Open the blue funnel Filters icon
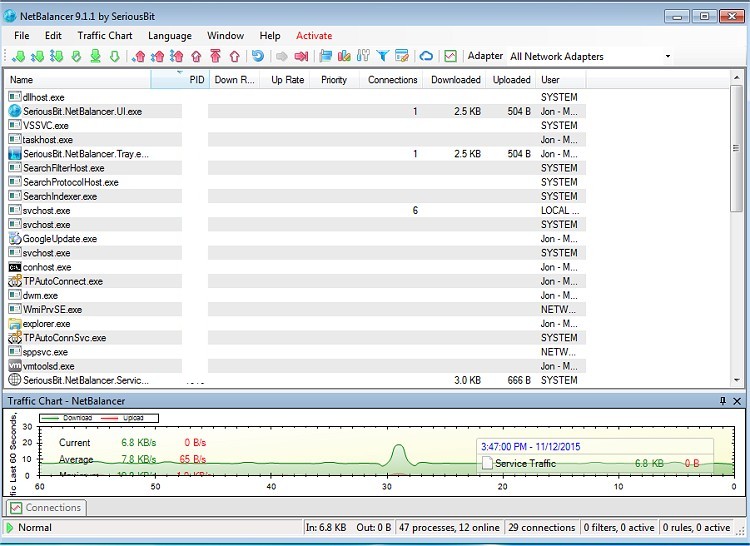Screen dimensions: 750x546 [382, 57]
